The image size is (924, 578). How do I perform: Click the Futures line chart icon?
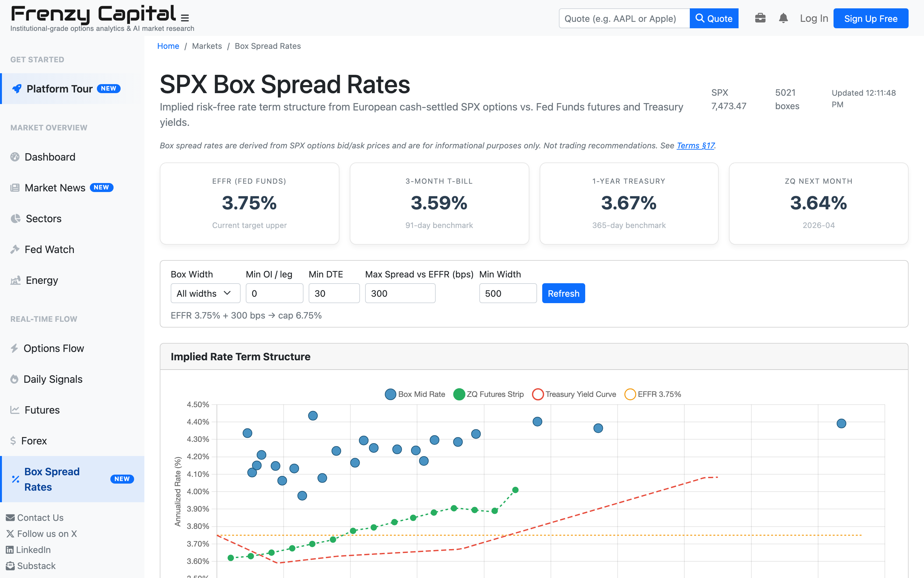tap(15, 410)
